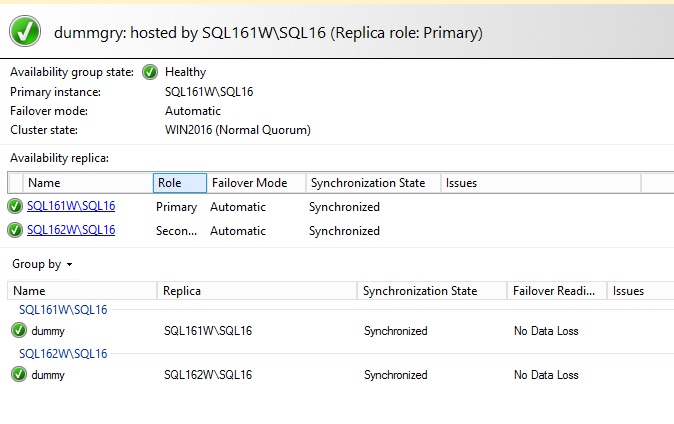Select the dummy database row for SQL162W\SQL16
This screenshot has width=674, height=424.
[x=340, y=375]
